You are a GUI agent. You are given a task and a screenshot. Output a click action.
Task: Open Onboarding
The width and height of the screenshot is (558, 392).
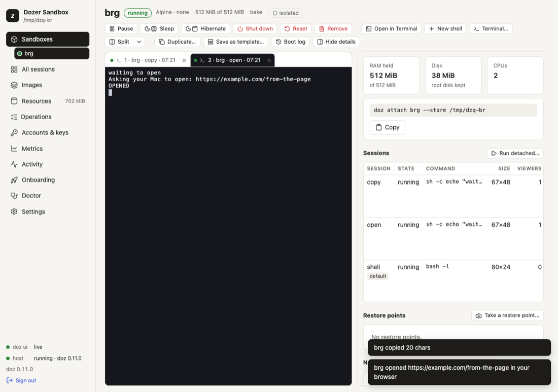48,180
